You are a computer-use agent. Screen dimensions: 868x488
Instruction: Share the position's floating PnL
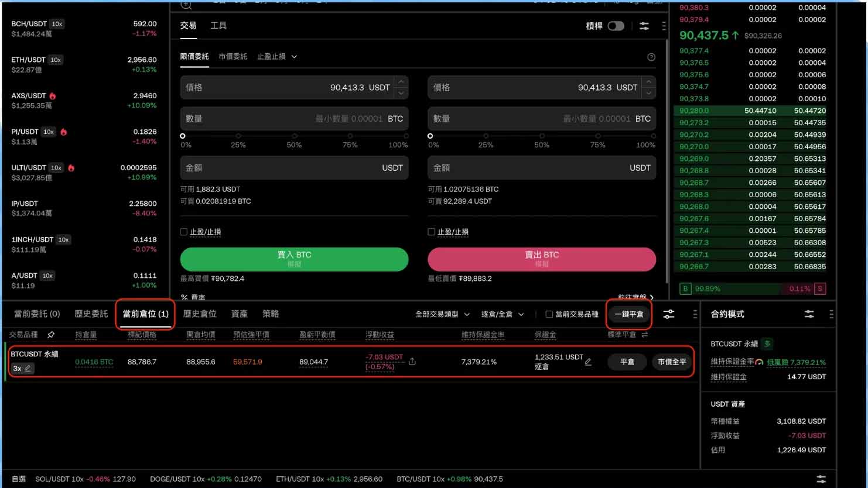click(x=412, y=362)
